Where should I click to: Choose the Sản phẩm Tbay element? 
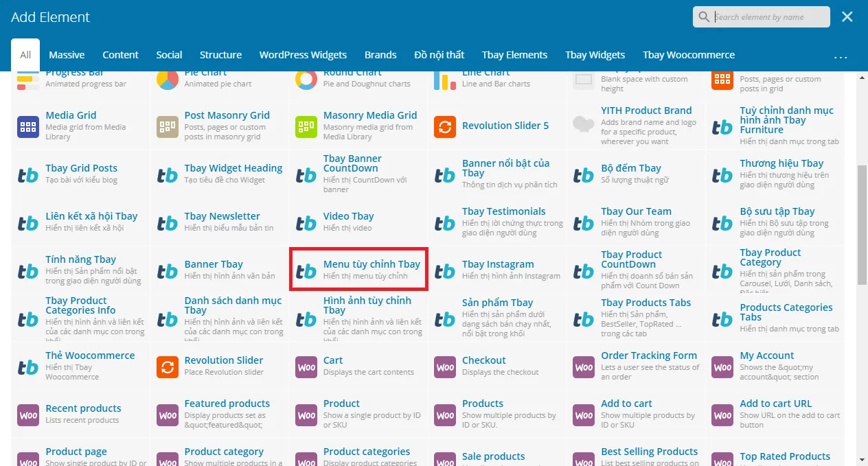(x=498, y=319)
